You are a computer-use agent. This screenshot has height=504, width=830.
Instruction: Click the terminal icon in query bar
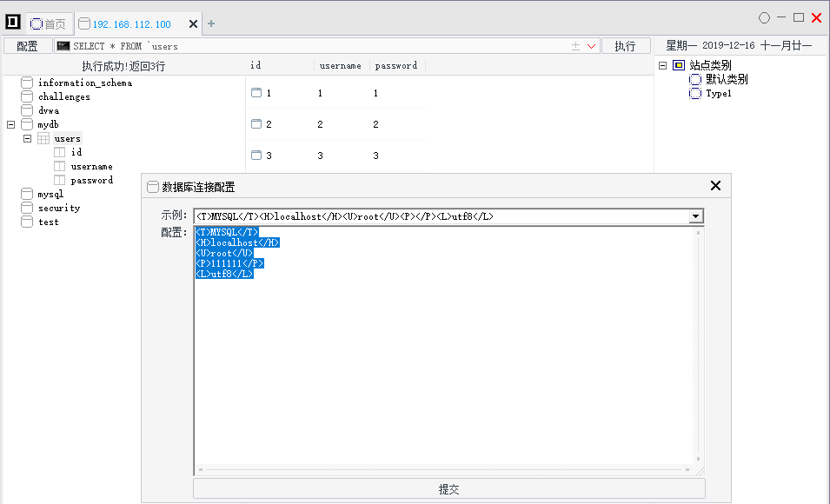[x=63, y=46]
